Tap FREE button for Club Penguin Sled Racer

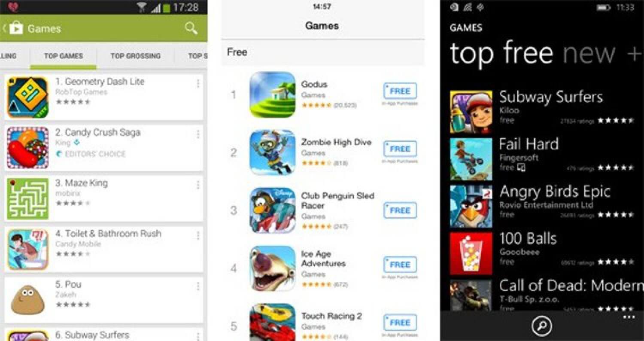400,210
